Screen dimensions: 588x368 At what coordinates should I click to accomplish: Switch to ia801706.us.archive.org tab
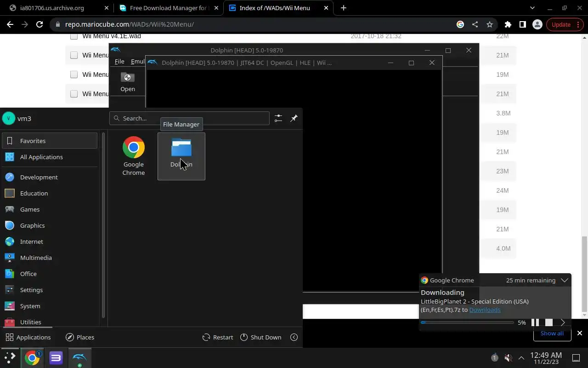pos(59,8)
